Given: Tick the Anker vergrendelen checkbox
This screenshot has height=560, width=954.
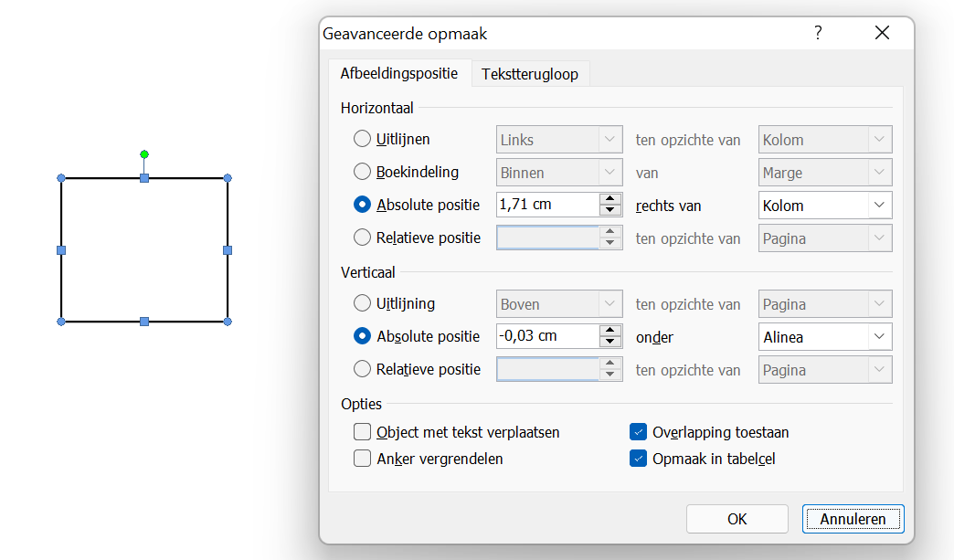Looking at the screenshot, I should (362, 459).
